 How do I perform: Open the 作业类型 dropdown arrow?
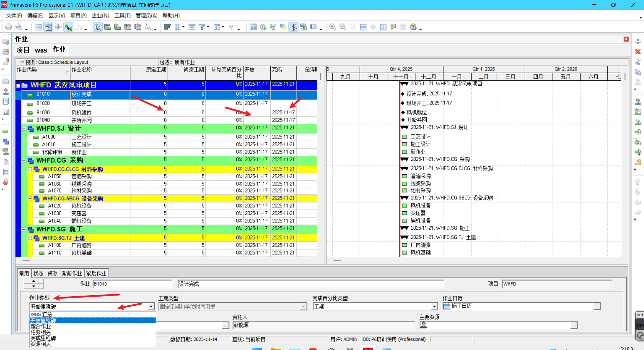point(151,306)
